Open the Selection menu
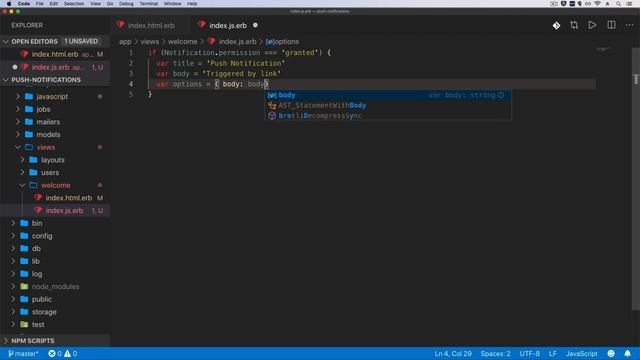 click(x=74, y=4)
